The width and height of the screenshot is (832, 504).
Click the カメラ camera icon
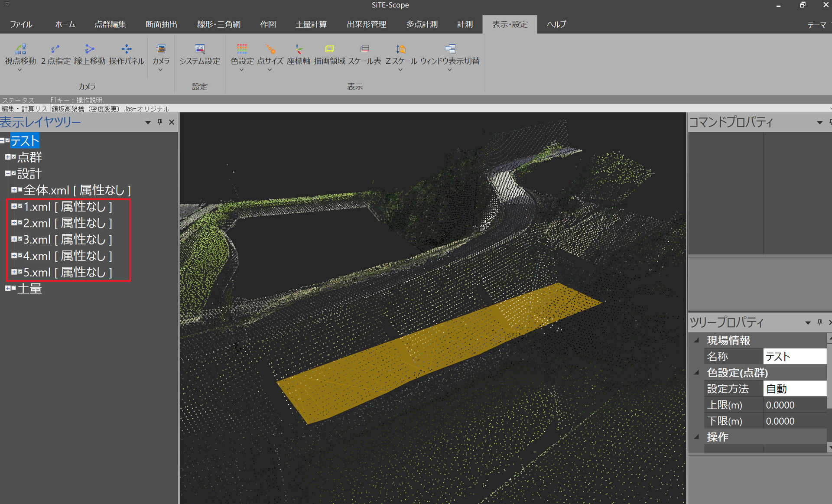(x=161, y=49)
